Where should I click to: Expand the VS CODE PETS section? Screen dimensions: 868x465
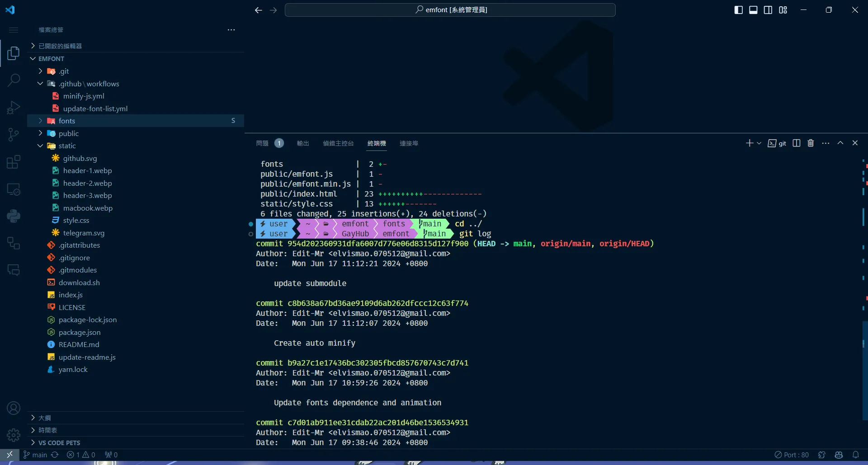(x=136, y=443)
